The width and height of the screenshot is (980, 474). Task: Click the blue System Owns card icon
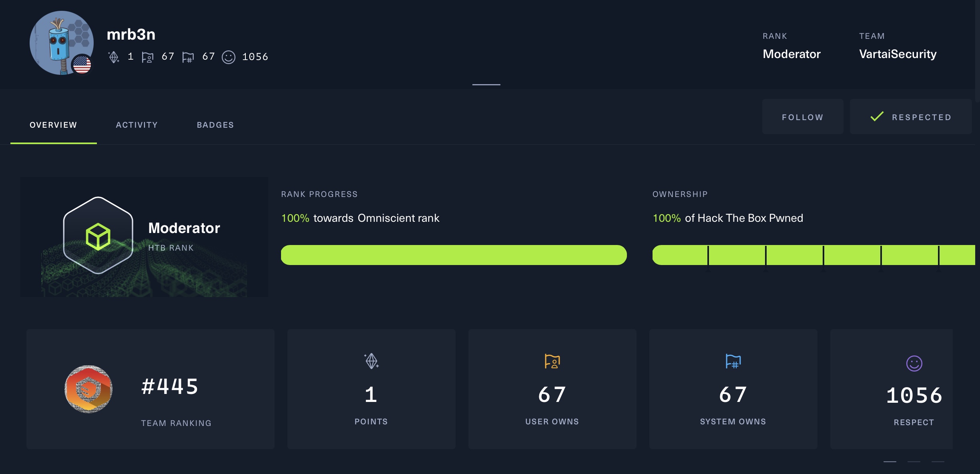tap(733, 362)
